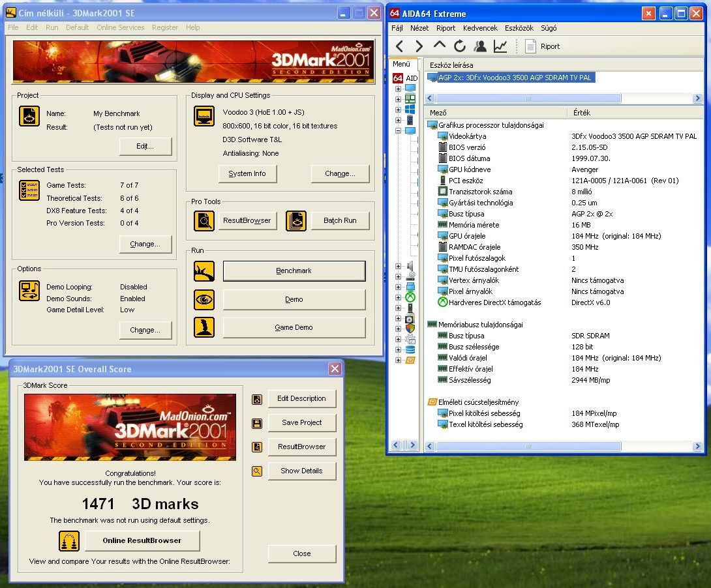Click the Save Project floppy icon
Screen dimensions: 711x588
point(257,424)
